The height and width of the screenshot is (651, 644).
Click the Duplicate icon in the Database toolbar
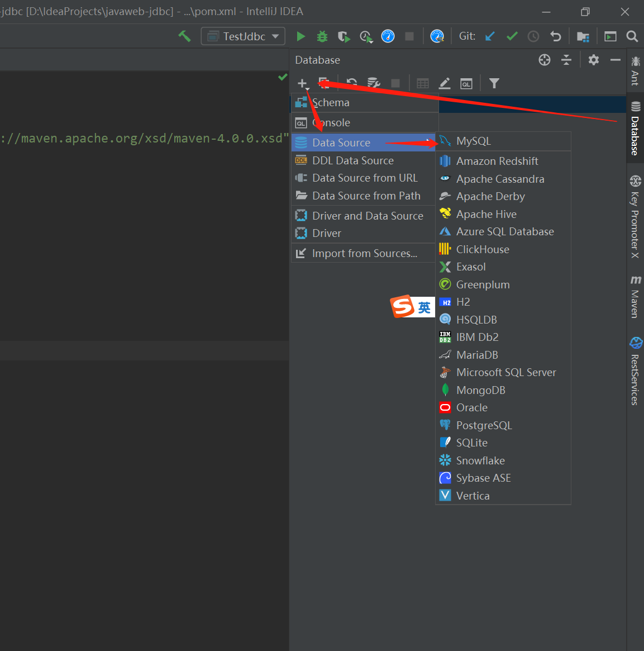point(323,83)
